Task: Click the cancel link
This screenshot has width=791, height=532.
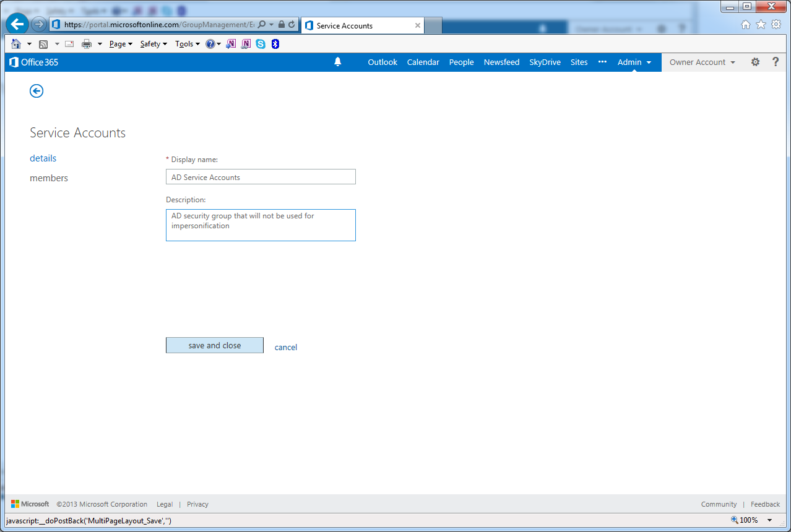Action: pyautogui.click(x=285, y=347)
